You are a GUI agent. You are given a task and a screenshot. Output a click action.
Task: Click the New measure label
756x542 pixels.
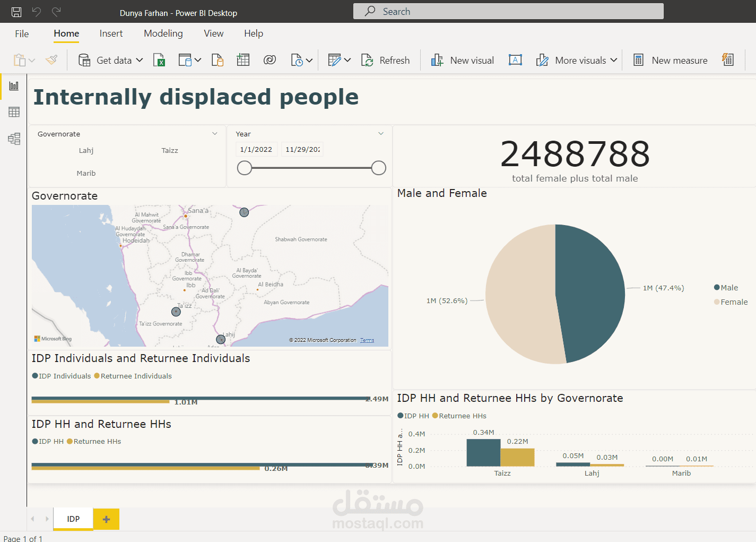680,61
